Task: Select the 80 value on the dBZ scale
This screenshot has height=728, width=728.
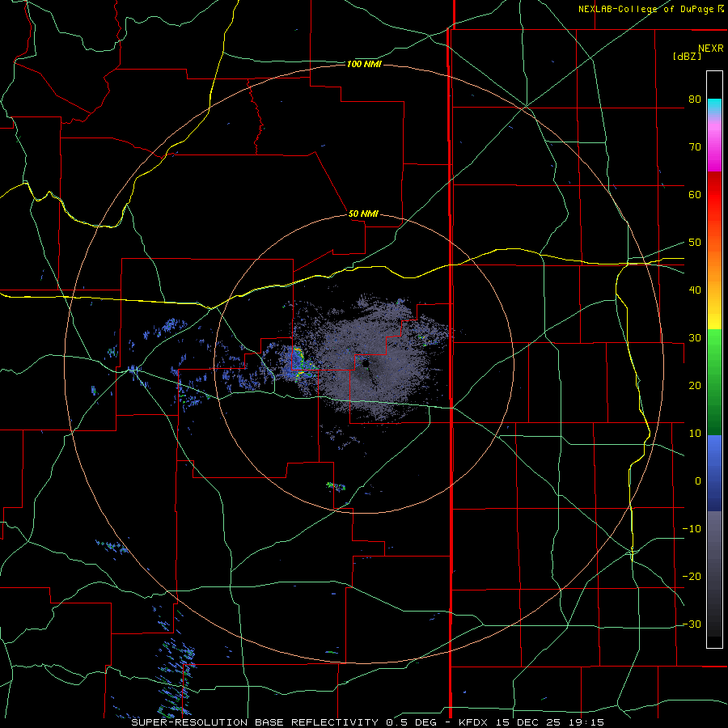Action: tap(695, 99)
